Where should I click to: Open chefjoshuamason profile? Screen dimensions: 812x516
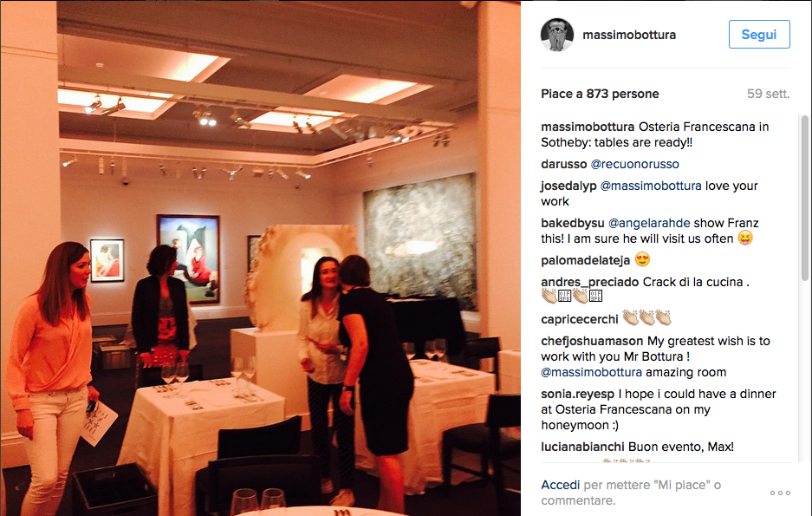pyautogui.click(x=592, y=342)
